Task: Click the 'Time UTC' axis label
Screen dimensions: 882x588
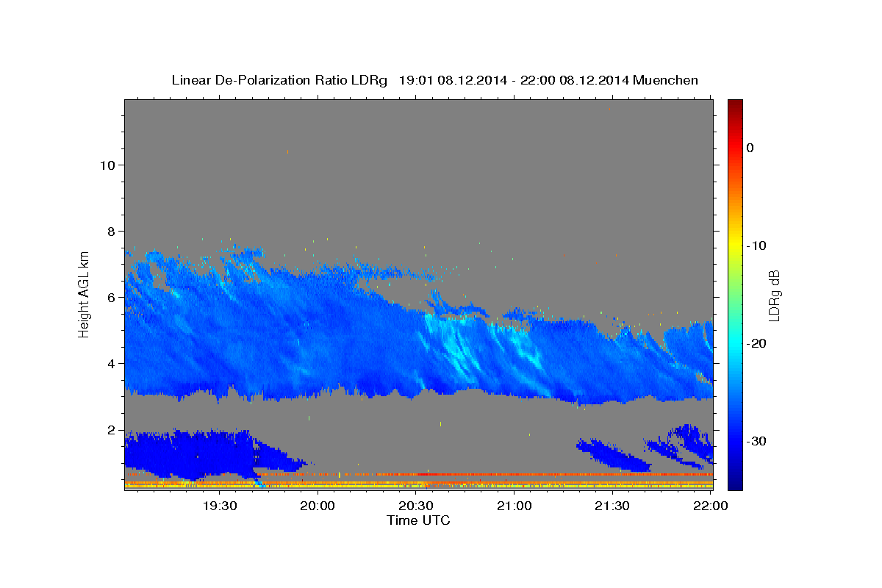Action: tap(418, 520)
